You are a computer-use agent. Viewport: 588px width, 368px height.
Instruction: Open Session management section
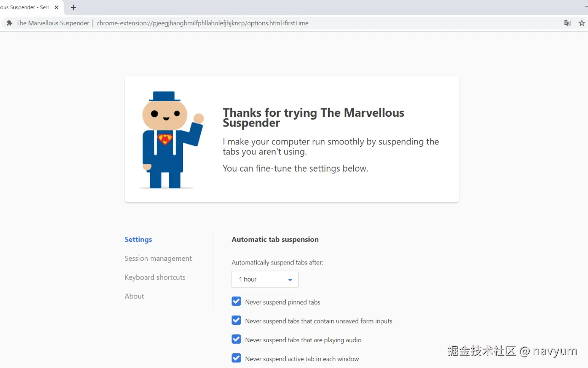click(x=158, y=258)
